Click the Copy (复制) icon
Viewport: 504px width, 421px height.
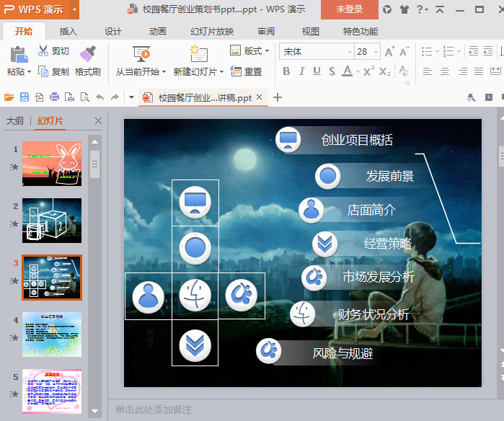43,71
